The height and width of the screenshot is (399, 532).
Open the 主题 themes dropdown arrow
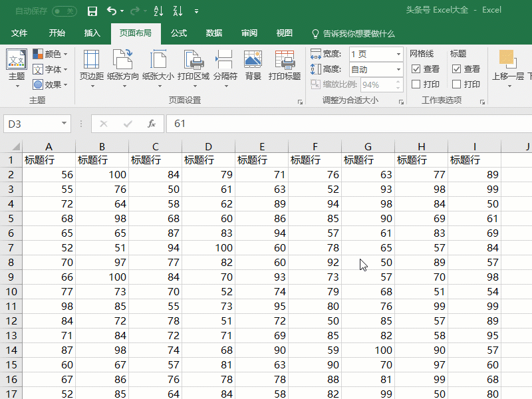[x=17, y=86]
